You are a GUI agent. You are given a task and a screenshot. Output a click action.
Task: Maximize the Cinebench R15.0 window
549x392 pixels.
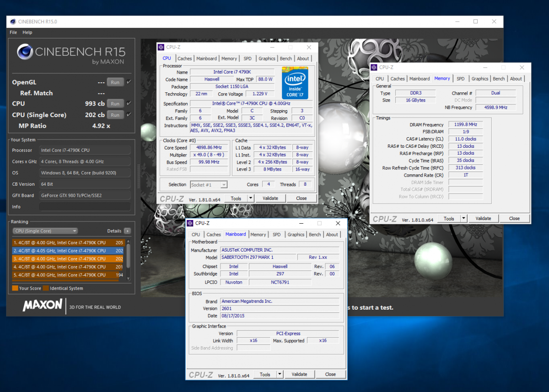coord(476,21)
